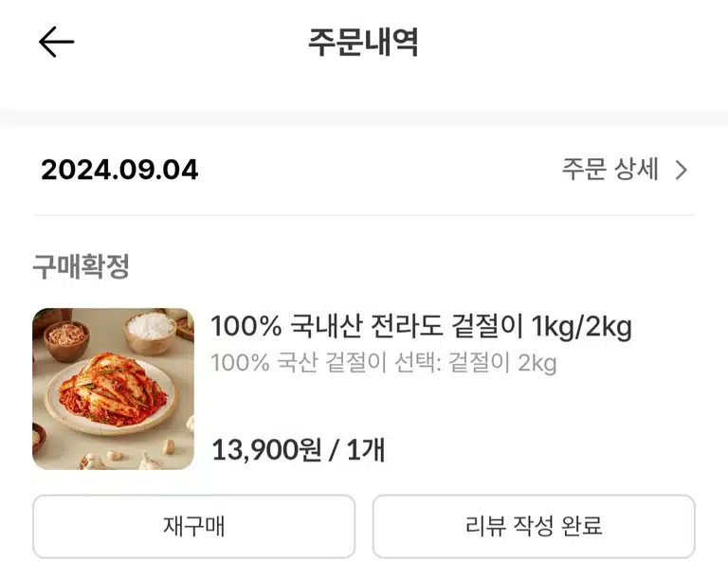The image size is (728, 562).
Task: Tap the 재구매 button
Action: pyautogui.click(x=194, y=526)
